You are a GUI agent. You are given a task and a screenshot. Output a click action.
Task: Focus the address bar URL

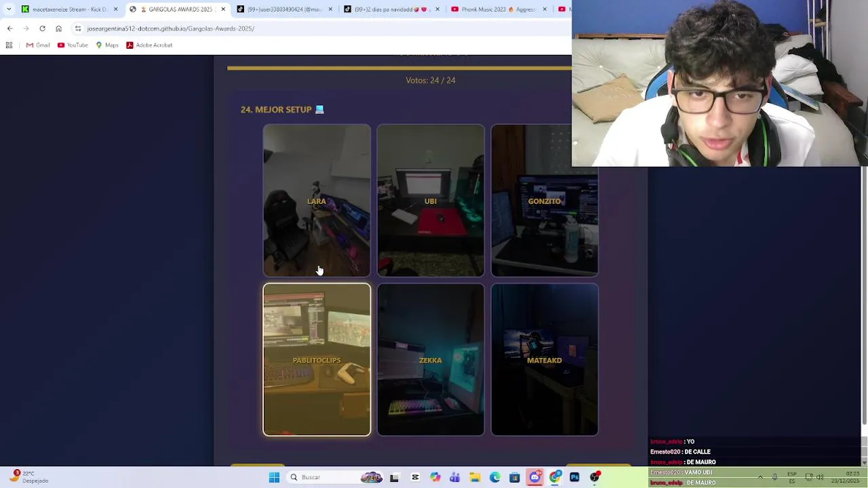pos(170,28)
